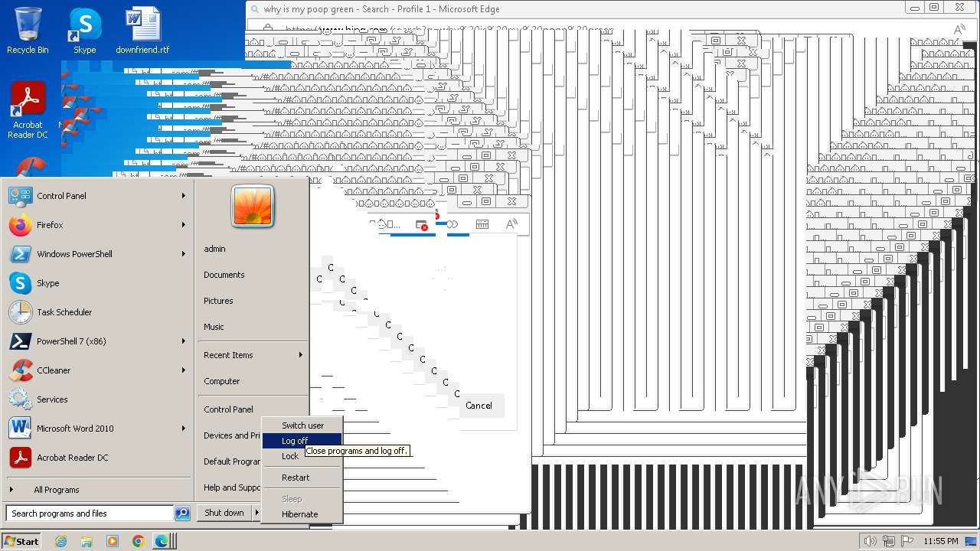The height and width of the screenshot is (551, 980).
Task: Launch Microsoft Word 2010 from Start menu
Action: click(96, 429)
